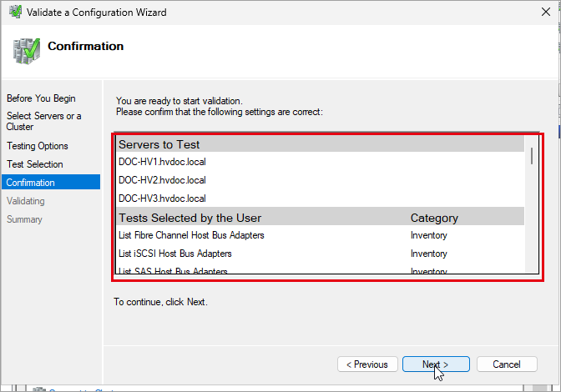Image resolution: width=561 pixels, height=392 pixels.
Task: Click Tests Selected by the User heading
Action: click(x=190, y=218)
